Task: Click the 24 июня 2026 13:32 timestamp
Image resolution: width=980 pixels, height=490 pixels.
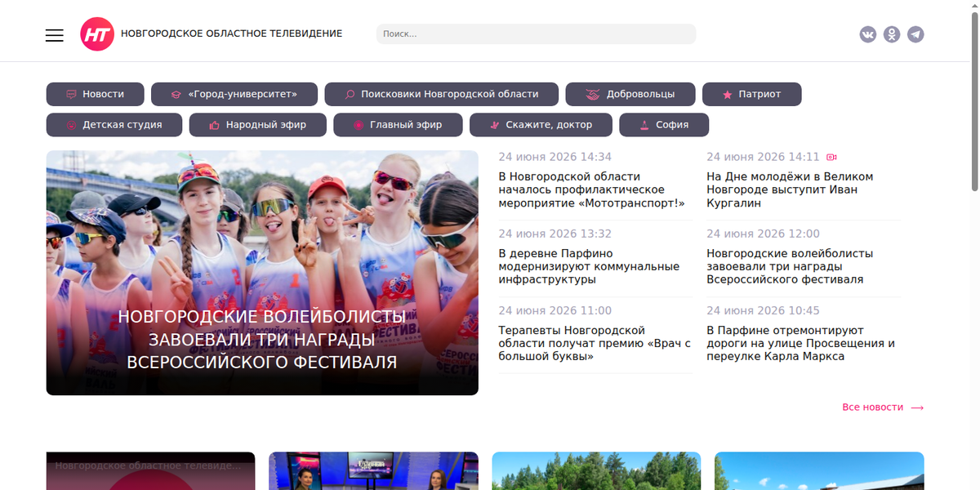Action: pos(555,234)
